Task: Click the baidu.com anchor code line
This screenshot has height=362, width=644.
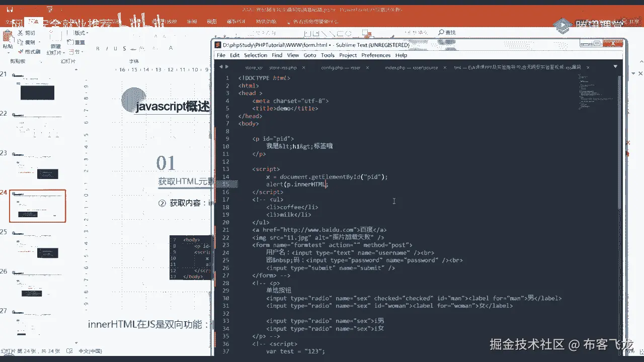Action: click(x=319, y=230)
